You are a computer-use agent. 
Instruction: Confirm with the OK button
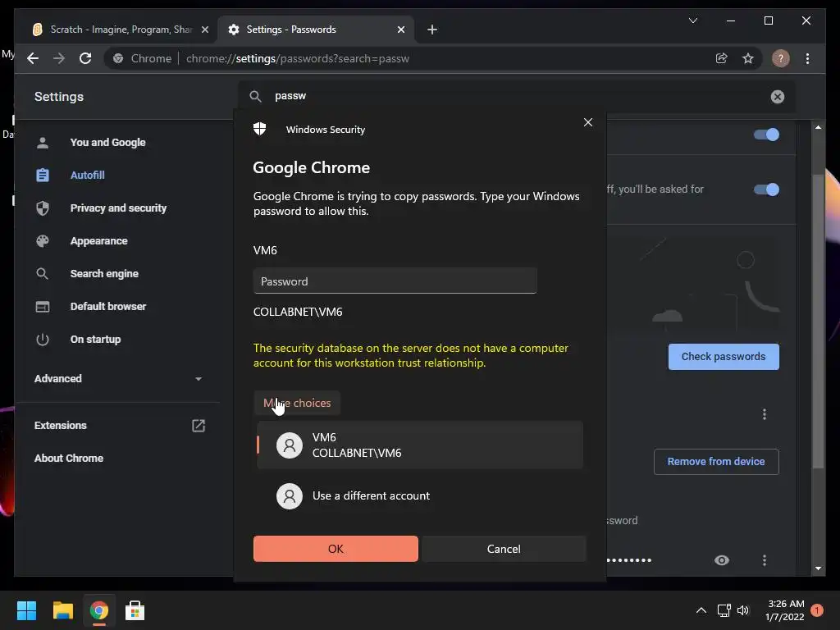pos(336,549)
